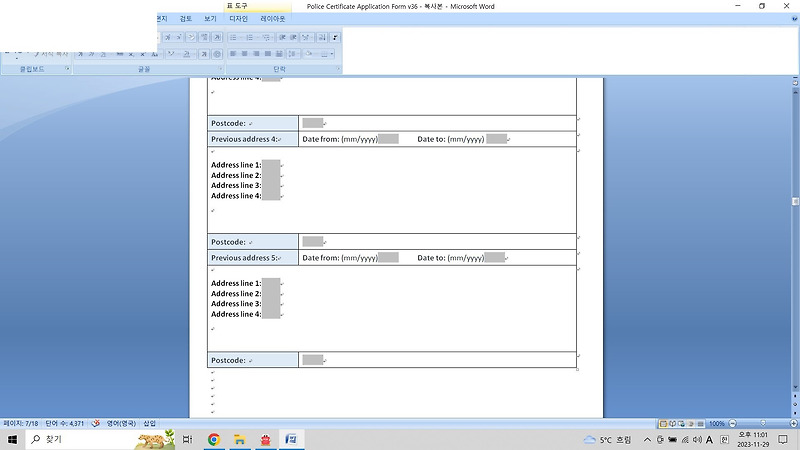Open the 레이아웃 table layout tab
Viewport: 800px width, 450px height.
pos(272,18)
